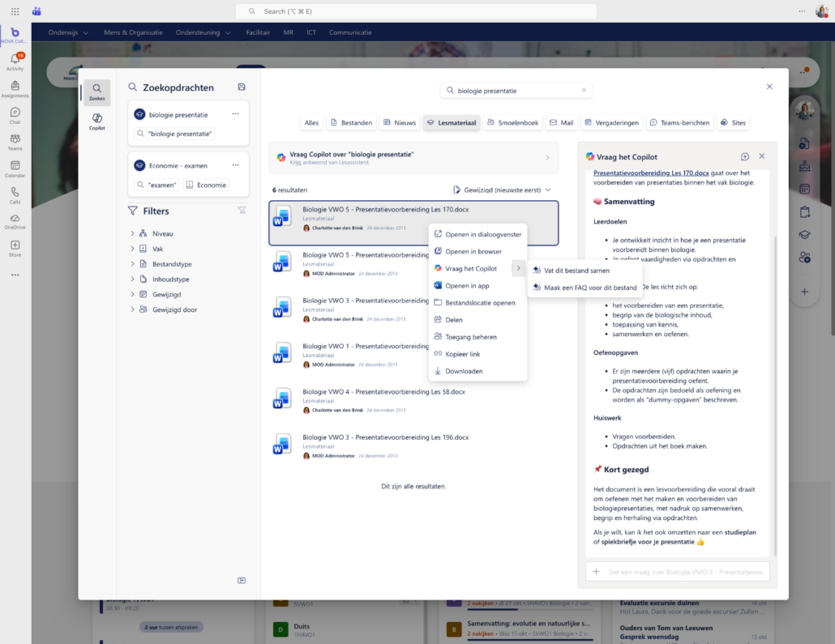This screenshot has height=644, width=835.
Task: Expand the Gewijzigd door filter
Action: 133,309
